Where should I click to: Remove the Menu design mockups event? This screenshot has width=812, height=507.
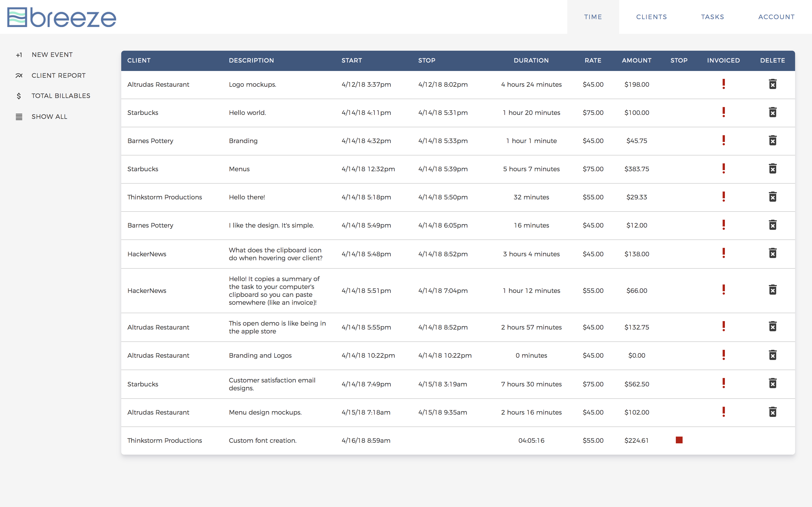tap(773, 412)
